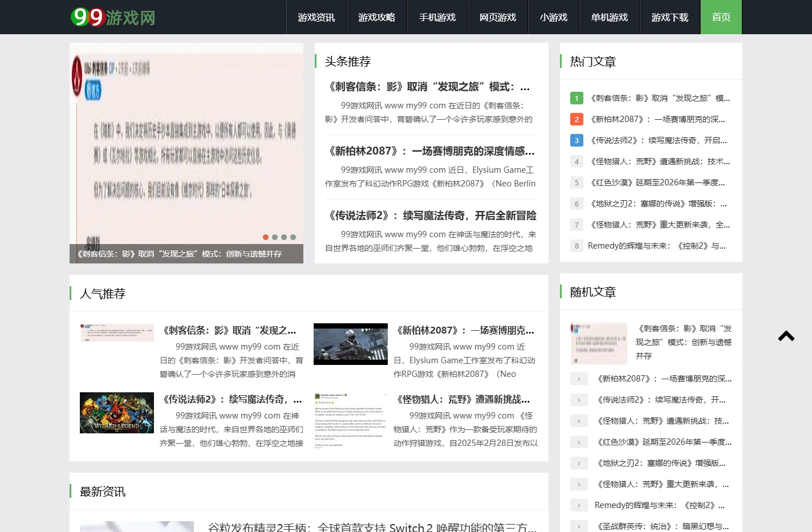Open hot article 《地狱之刃2》增强版
Screen dimensions: 812x532
[658, 204]
